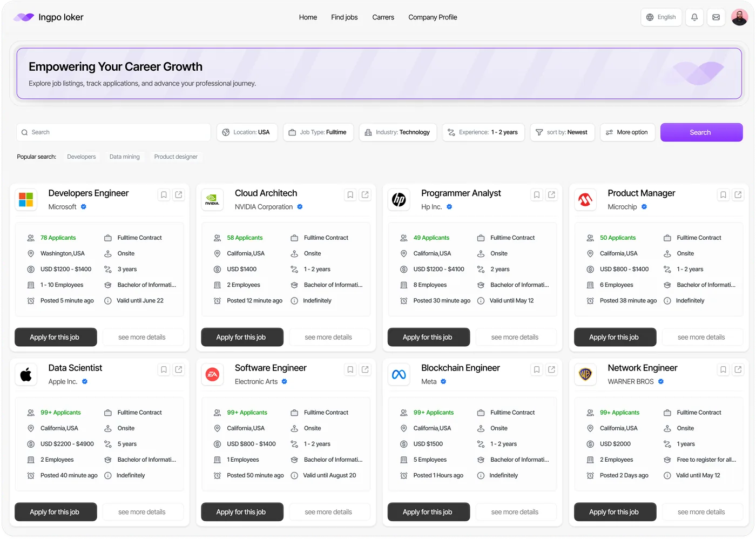Save the Network Engineer job bookmark
The image size is (756, 539).
(x=723, y=370)
